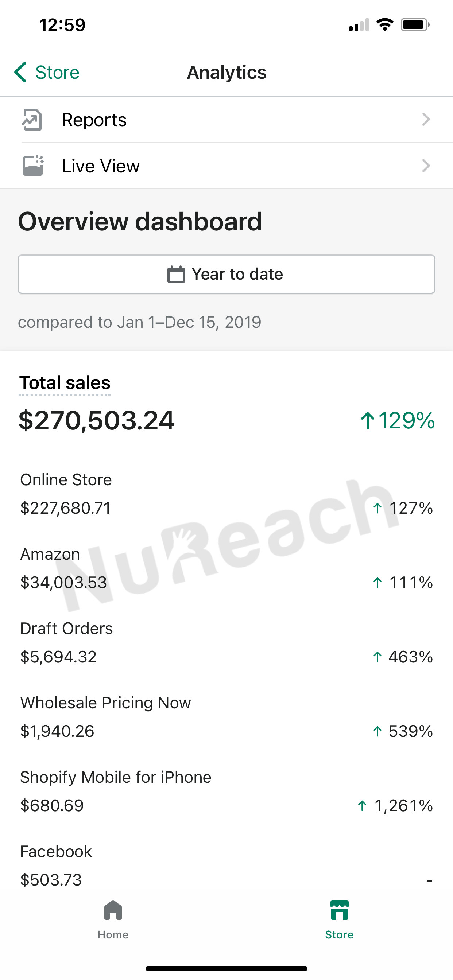Expand Reports using its right chevron

coord(426,120)
